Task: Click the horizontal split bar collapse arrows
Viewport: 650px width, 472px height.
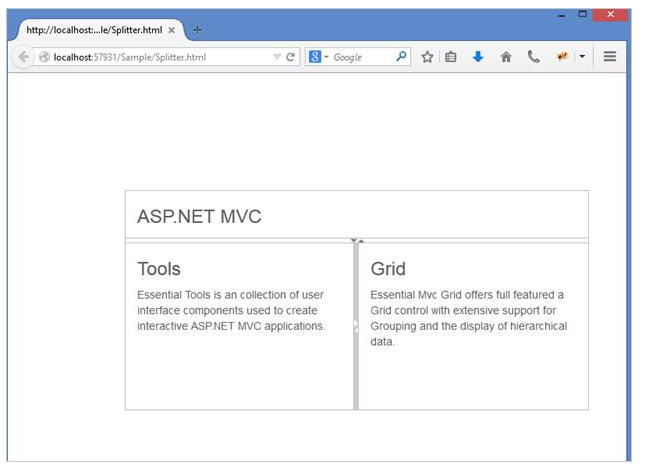Action: click(x=356, y=241)
